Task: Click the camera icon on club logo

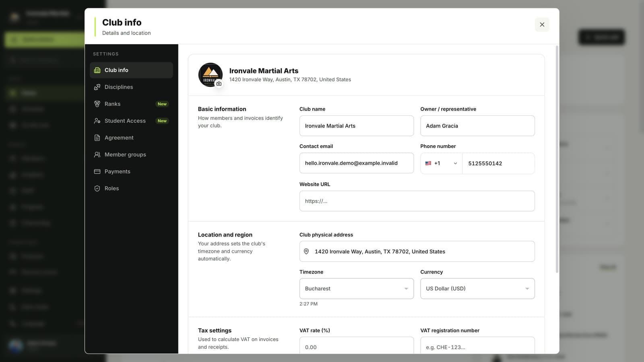Action: click(219, 84)
